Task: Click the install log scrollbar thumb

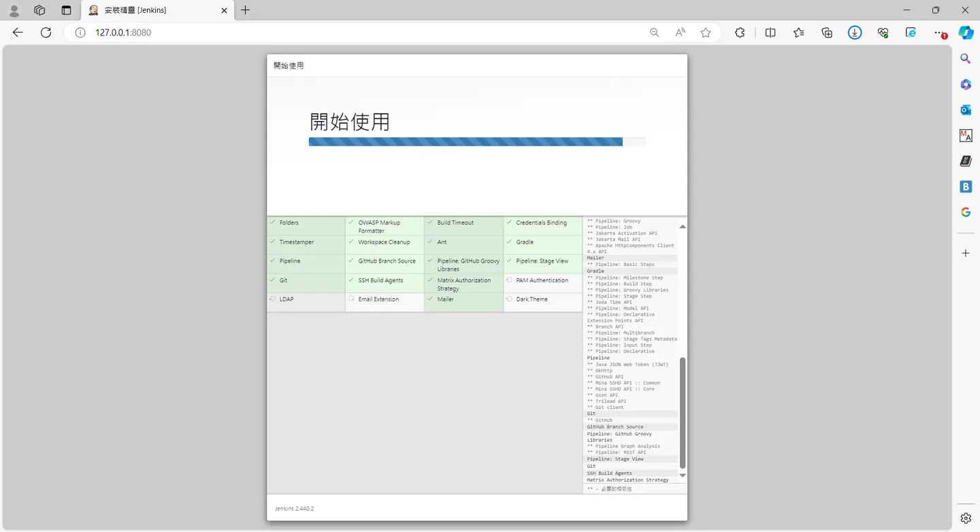Action: [683, 413]
